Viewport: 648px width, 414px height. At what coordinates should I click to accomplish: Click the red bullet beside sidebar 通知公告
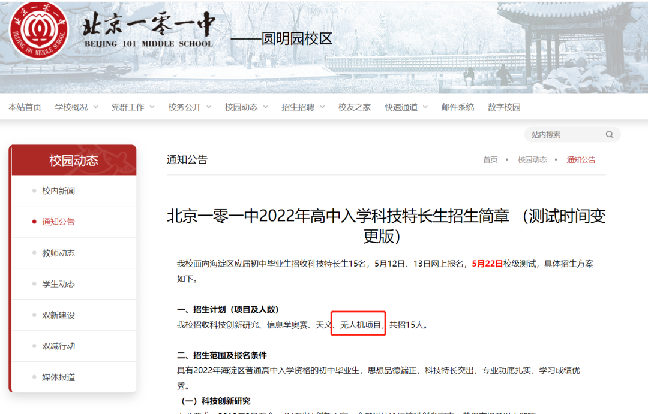click(x=33, y=221)
